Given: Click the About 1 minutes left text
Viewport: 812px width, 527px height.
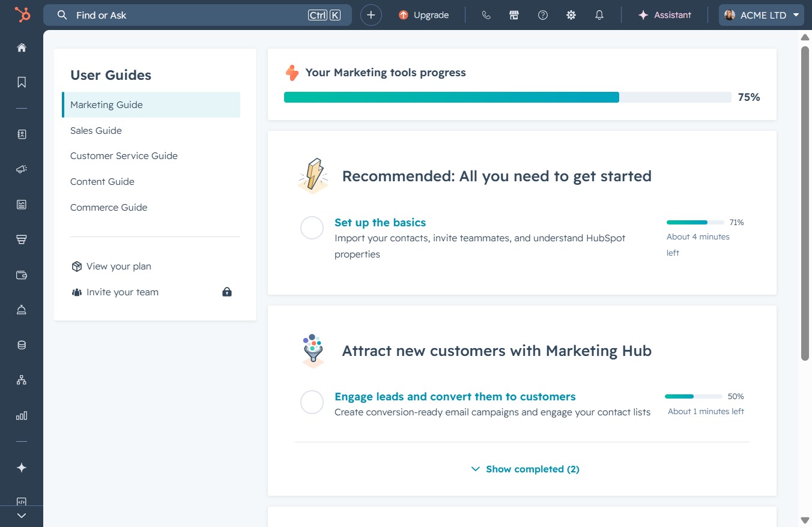Looking at the screenshot, I should tap(706, 411).
